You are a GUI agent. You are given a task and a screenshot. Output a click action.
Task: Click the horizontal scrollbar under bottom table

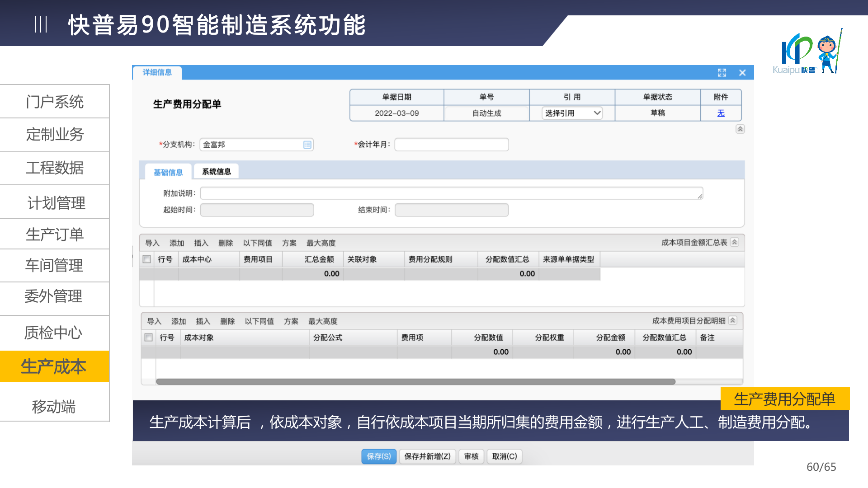pos(415,382)
